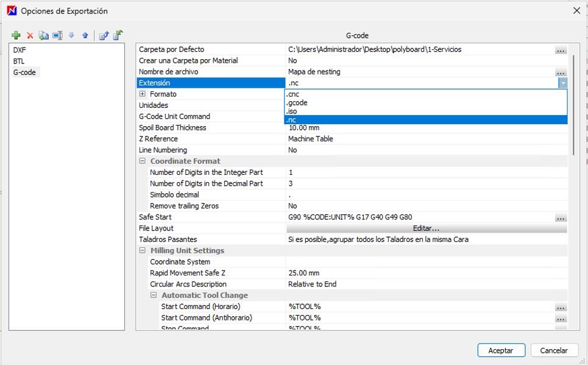
Task: Click the Spoil Board Thickness value 10.00 mm
Action: (304, 127)
